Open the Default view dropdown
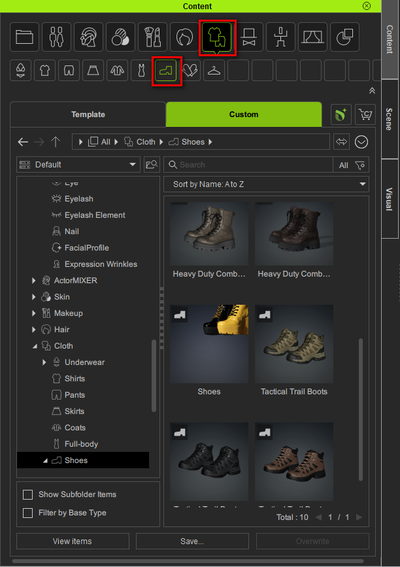The width and height of the screenshot is (400, 567). (78, 165)
